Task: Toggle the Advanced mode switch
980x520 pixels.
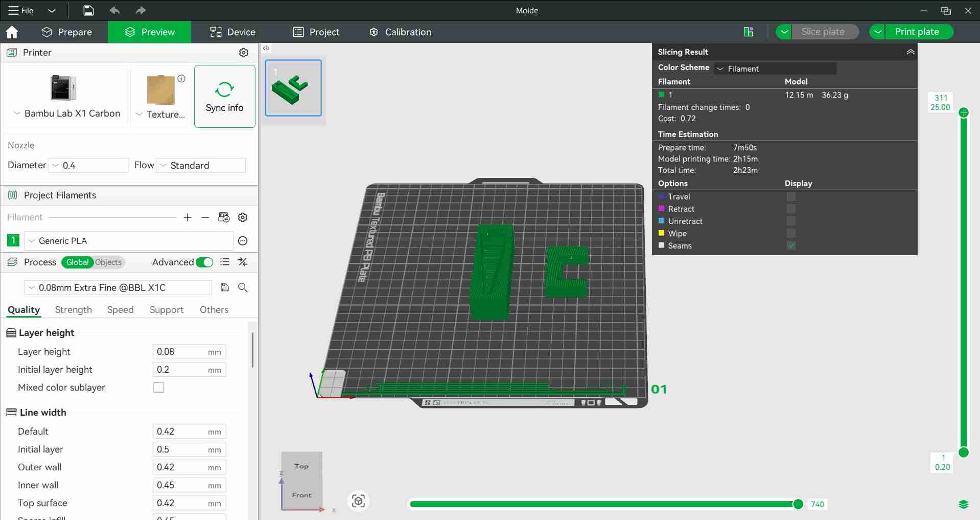Action: (x=204, y=262)
